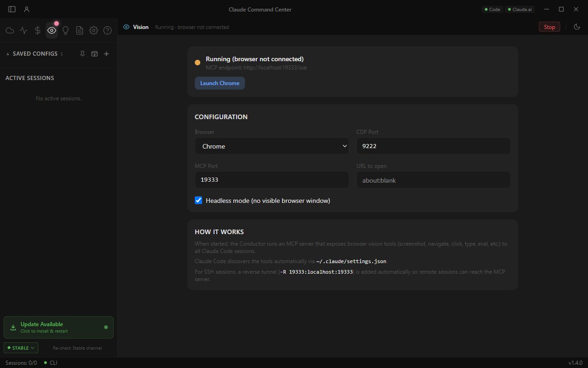This screenshot has height=368, width=588.
Task: Click the CDP Port input field
Action: click(434, 146)
